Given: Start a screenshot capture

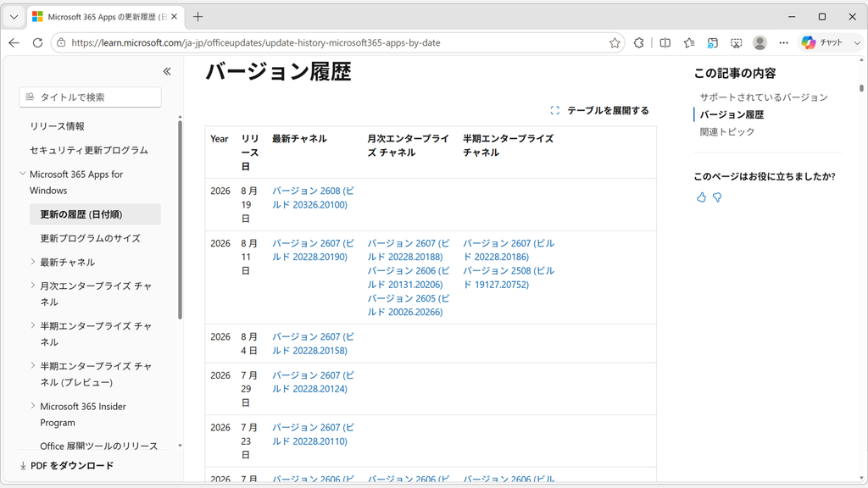Looking at the screenshot, I should (737, 42).
